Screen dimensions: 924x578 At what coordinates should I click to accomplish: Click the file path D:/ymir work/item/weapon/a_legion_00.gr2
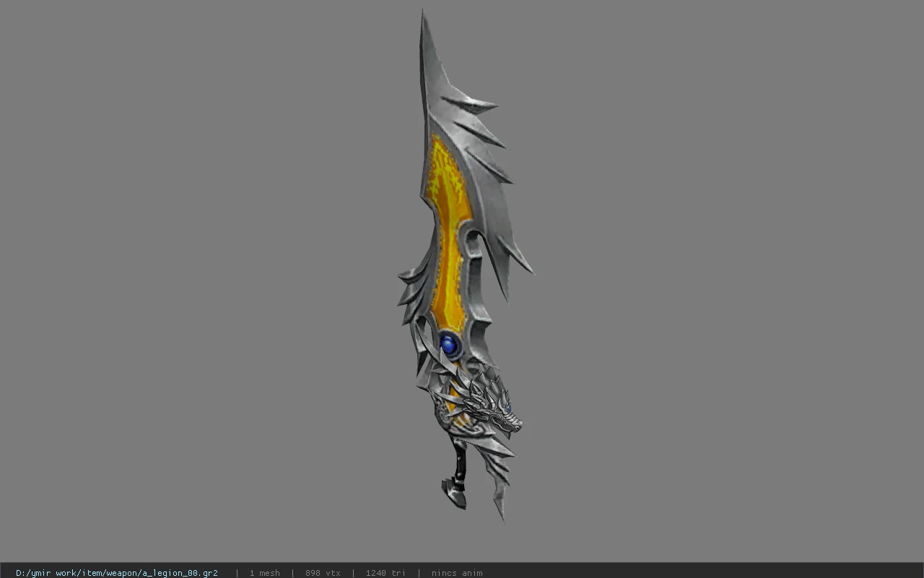pyautogui.click(x=117, y=573)
